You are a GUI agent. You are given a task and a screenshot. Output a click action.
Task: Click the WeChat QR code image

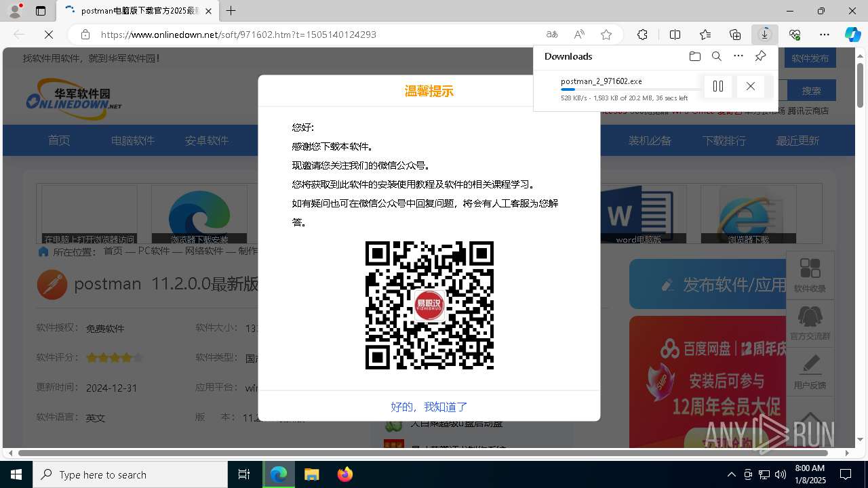coord(429,305)
